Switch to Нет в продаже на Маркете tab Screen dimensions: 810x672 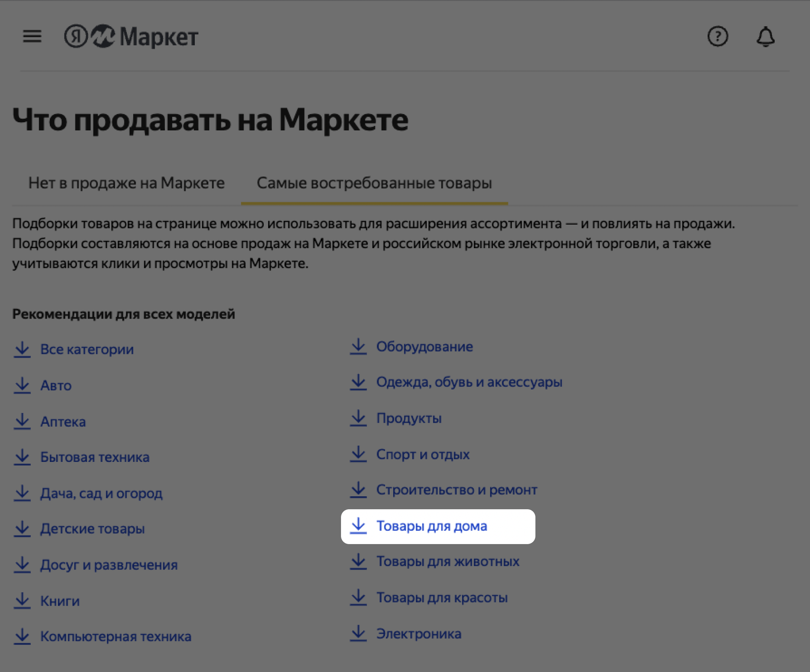[126, 183]
